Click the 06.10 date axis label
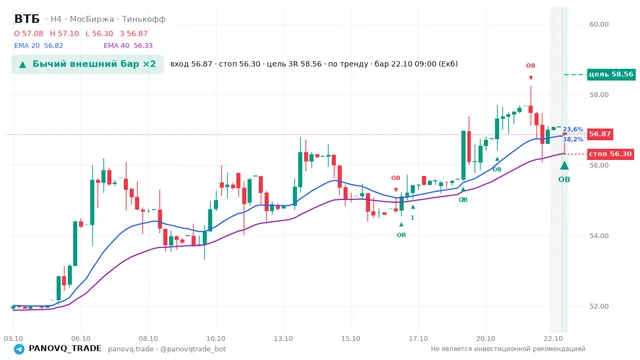 click(81, 339)
